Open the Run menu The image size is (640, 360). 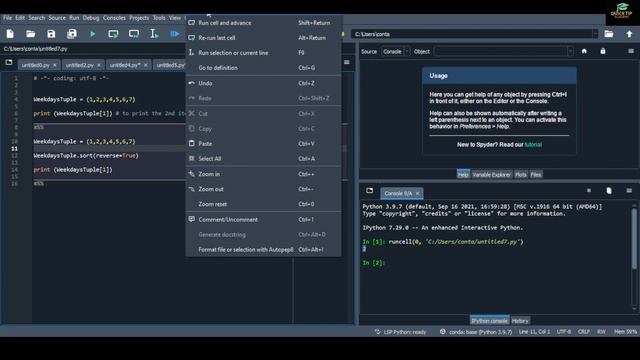(74, 18)
